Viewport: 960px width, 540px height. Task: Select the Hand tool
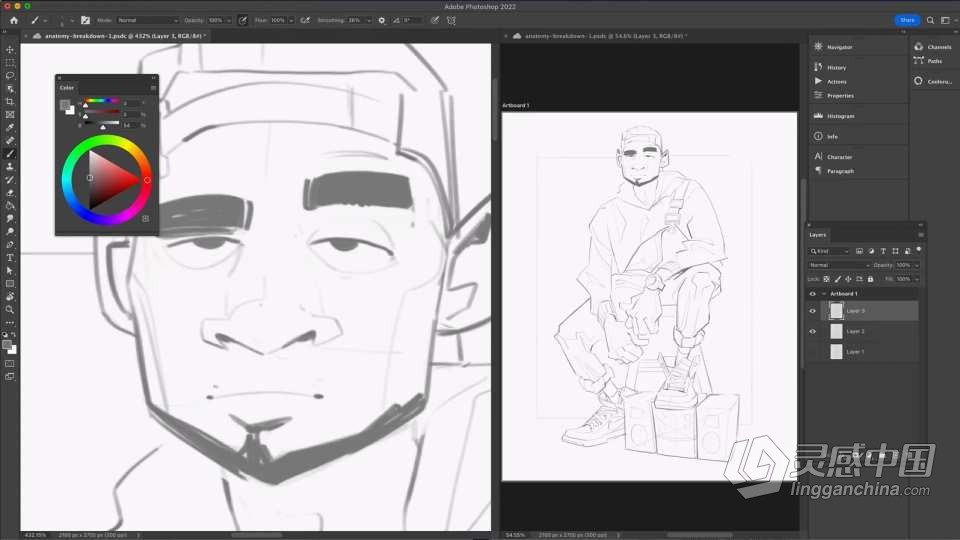10,296
